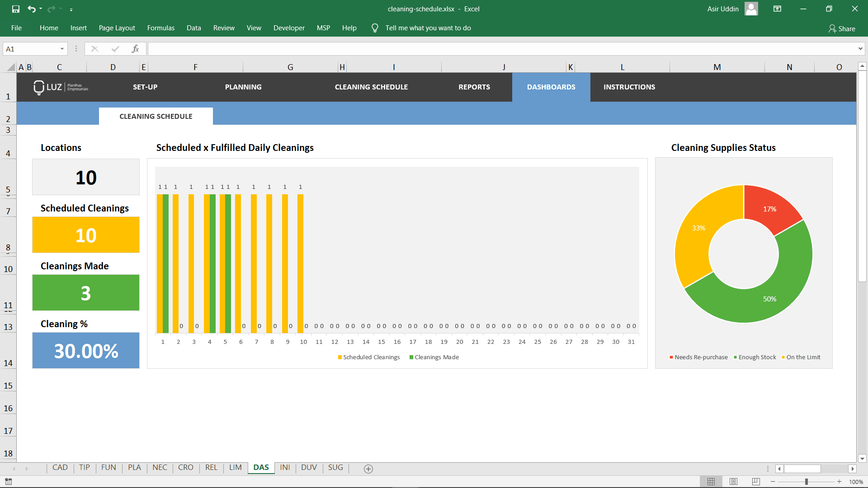Switch to the REL sheet tab
The width and height of the screenshot is (868, 488).
click(x=211, y=468)
